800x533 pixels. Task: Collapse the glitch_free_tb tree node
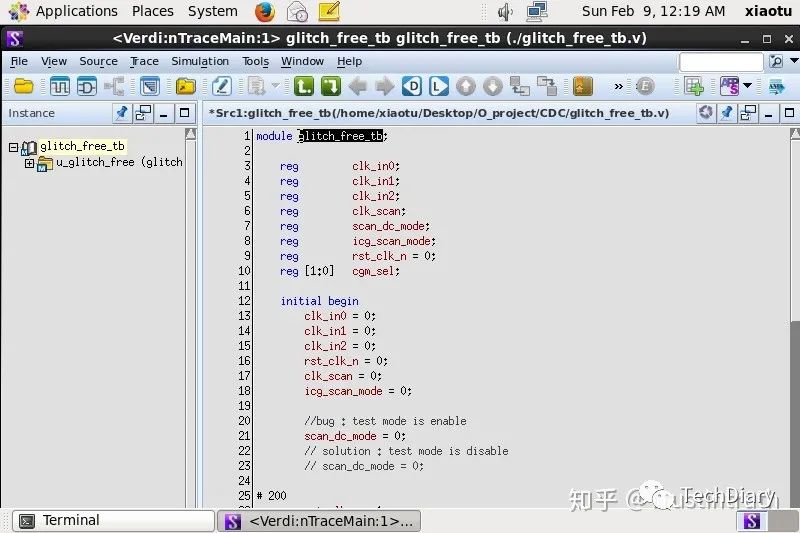point(13,147)
